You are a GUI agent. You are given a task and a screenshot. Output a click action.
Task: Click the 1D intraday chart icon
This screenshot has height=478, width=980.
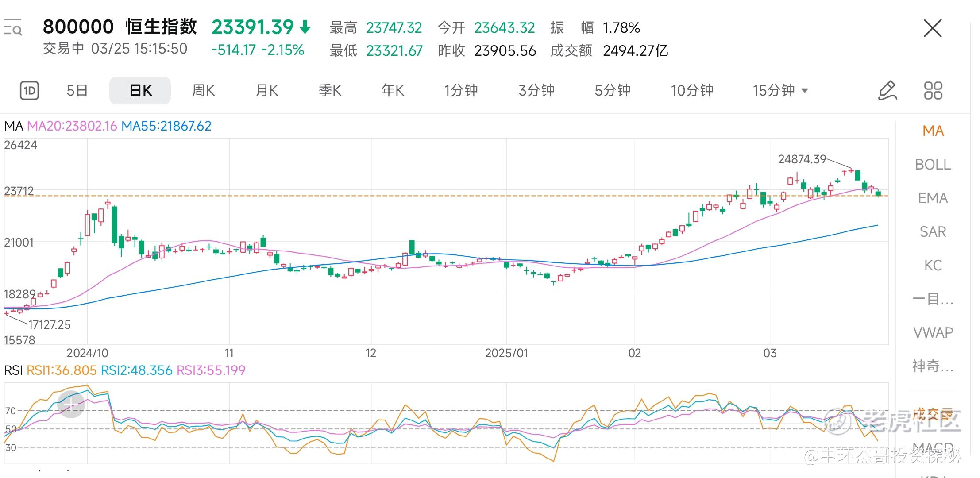click(x=30, y=91)
